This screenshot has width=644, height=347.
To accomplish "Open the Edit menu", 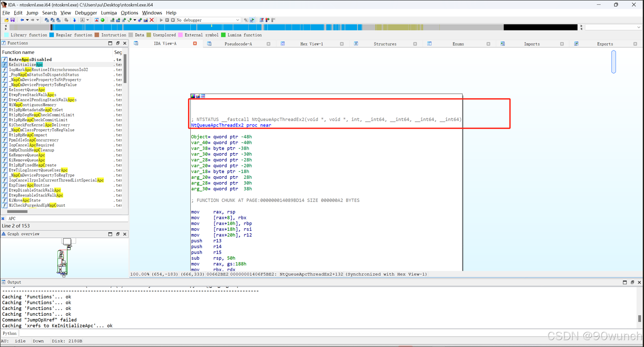I will pos(18,13).
